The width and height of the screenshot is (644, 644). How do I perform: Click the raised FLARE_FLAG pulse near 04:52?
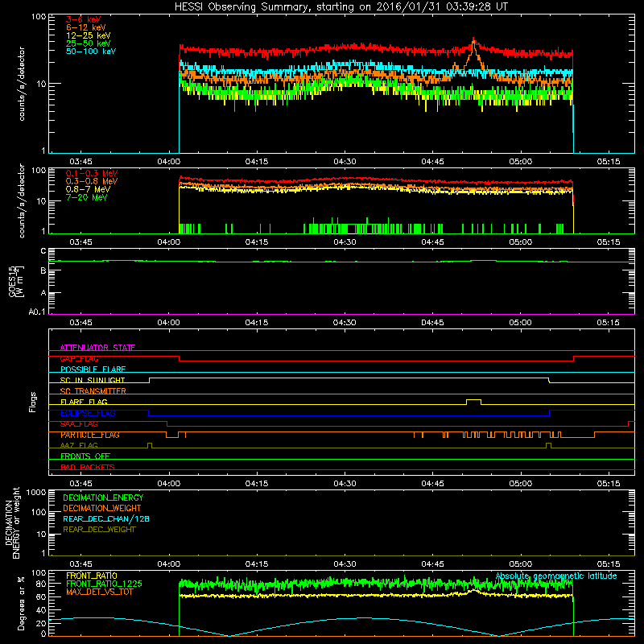click(473, 400)
